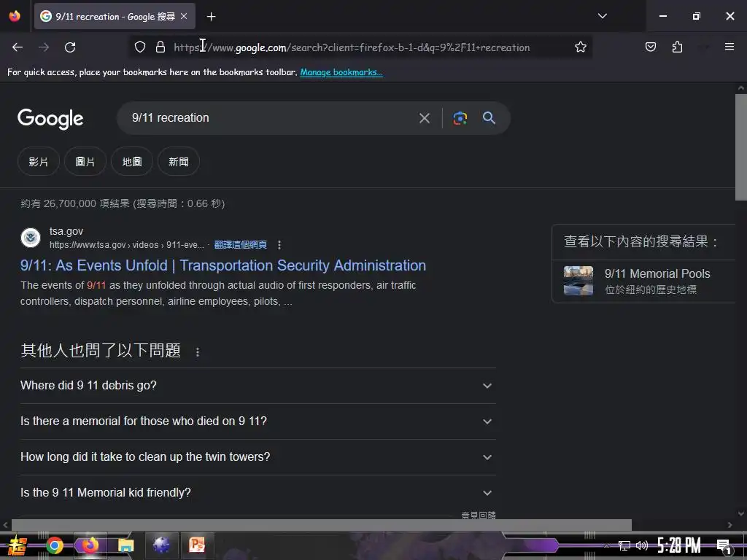The width and height of the screenshot is (747, 560).
Task: Click the taskbar clock showing 5:28 PM
Action: tap(679, 545)
